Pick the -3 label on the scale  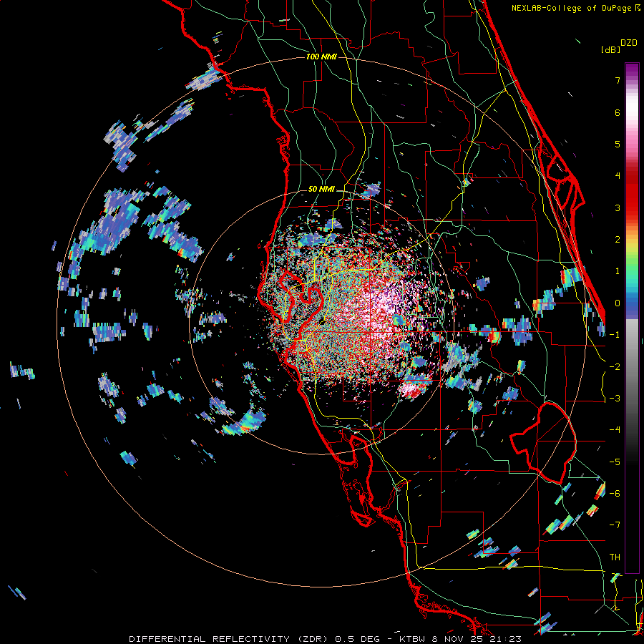coord(615,399)
